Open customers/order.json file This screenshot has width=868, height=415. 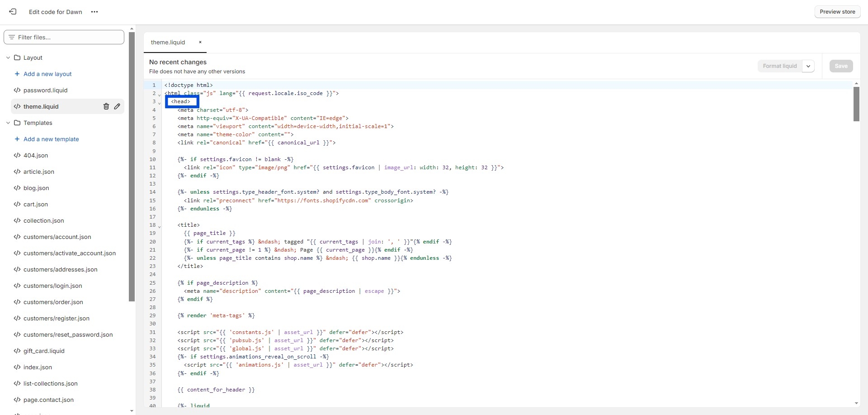[x=53, y=302]
